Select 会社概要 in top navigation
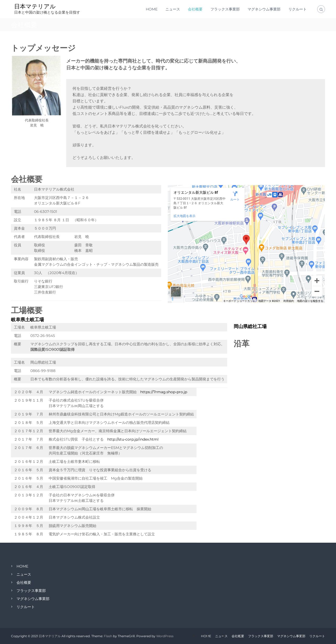Image resolution: width=336 pixels, height=644 pixels. pos(195,9)
